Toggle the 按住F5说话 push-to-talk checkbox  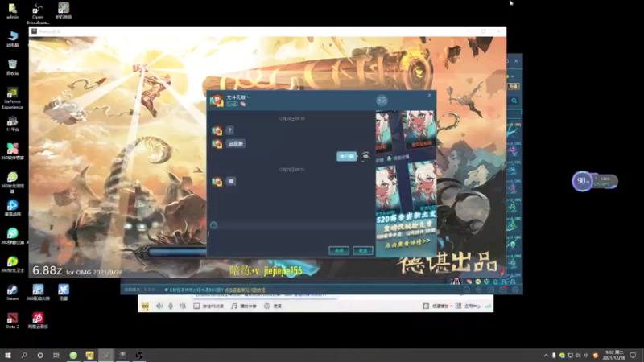[196, 306]
